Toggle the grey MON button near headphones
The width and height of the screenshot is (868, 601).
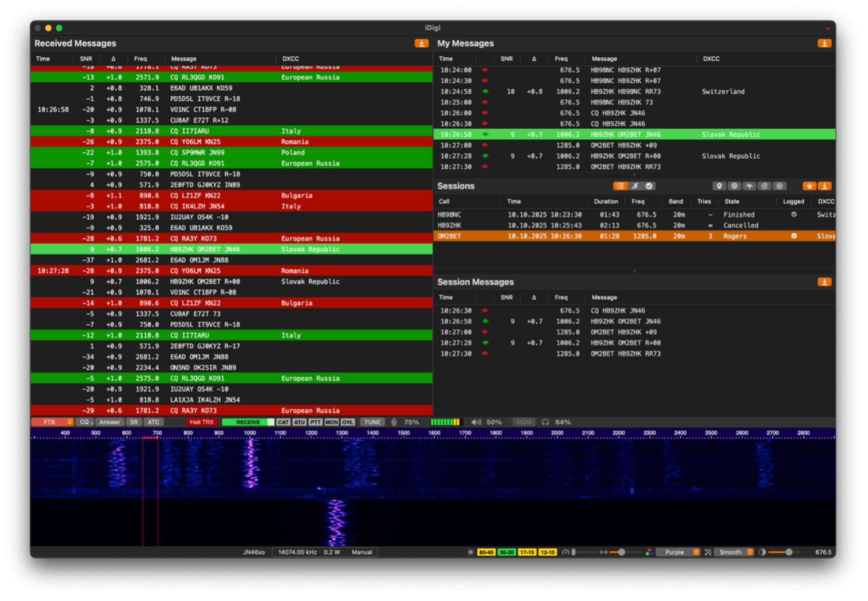point(524,422)
